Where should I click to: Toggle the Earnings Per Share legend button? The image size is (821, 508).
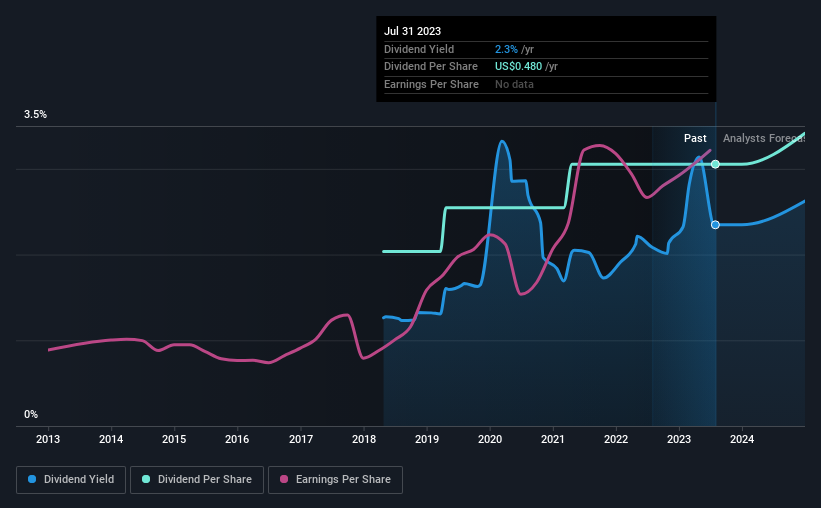336,480
